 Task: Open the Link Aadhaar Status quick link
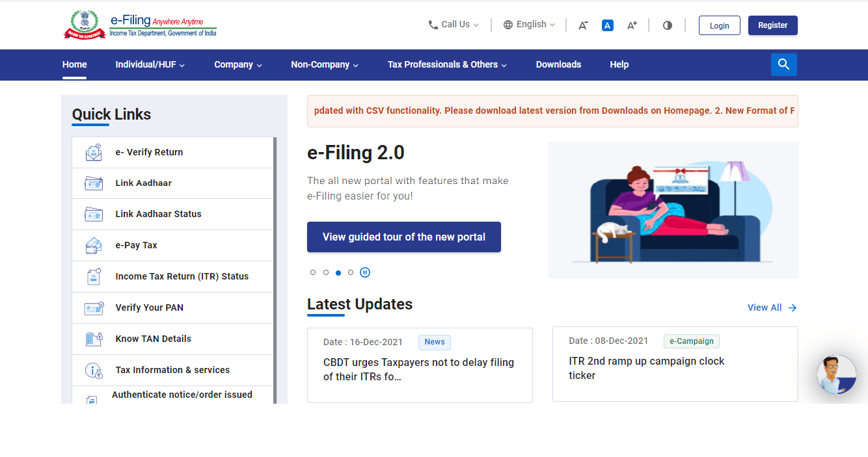click(173, 214)
